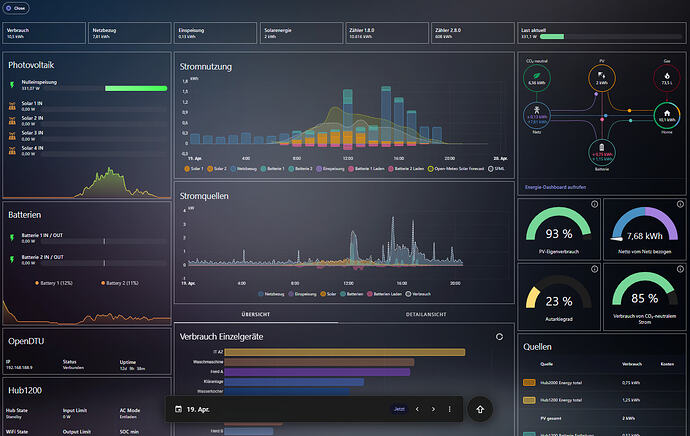690x436 pixels.
Task: Select the PV solar node icon
Action: click(x=602, y=78)
